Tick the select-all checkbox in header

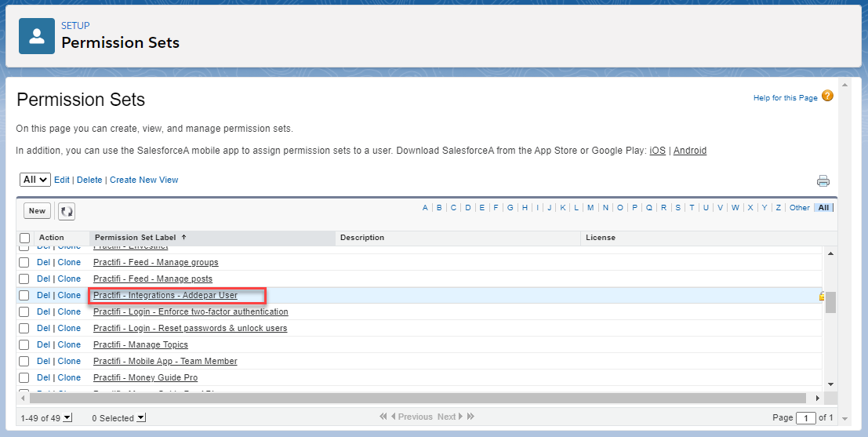(24, 239)
